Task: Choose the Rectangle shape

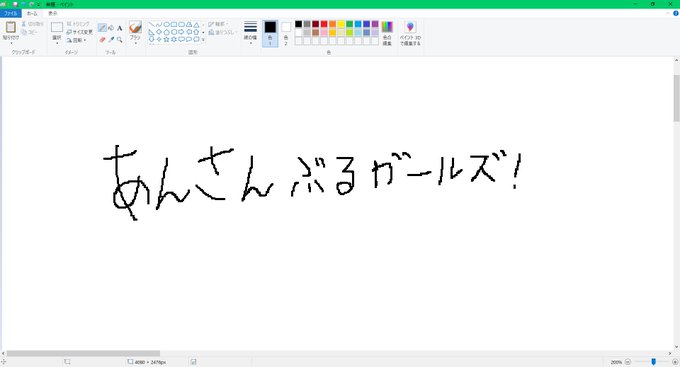Action: [x=174, y=25]
